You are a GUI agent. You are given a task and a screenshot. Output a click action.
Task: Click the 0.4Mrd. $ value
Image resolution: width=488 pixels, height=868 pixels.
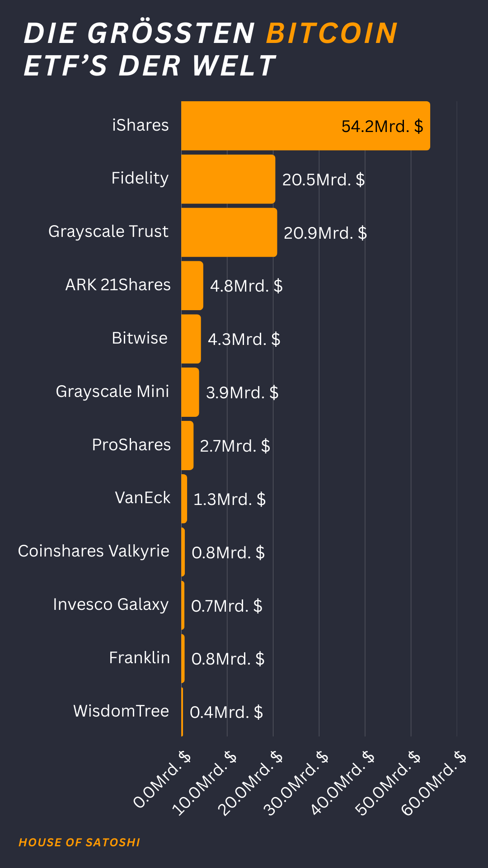coord(226,712)
